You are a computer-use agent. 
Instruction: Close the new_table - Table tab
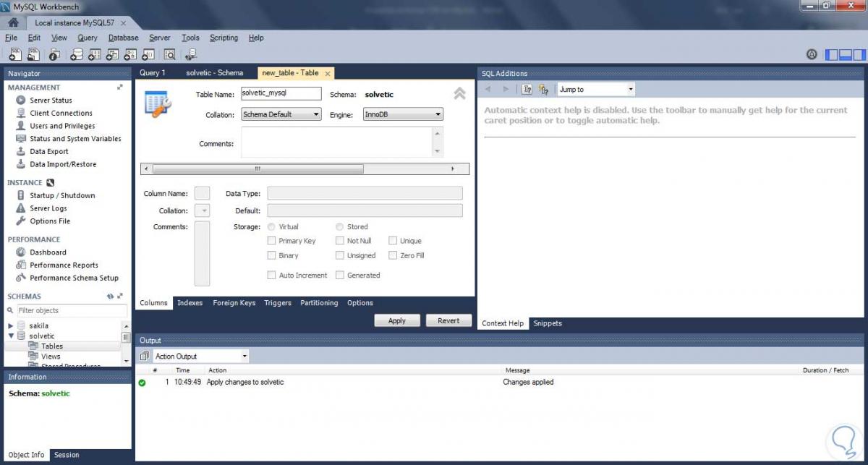pyautogui.click(x=327, y=73)
